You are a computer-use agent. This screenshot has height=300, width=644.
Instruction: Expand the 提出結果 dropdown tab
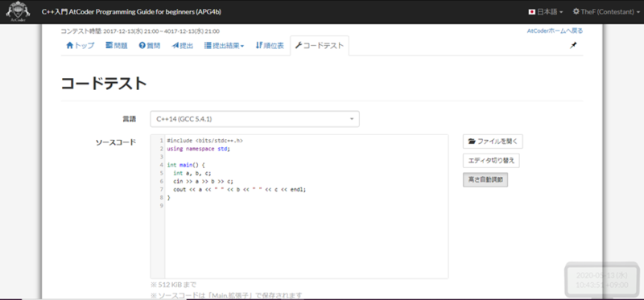coord(225,46)
